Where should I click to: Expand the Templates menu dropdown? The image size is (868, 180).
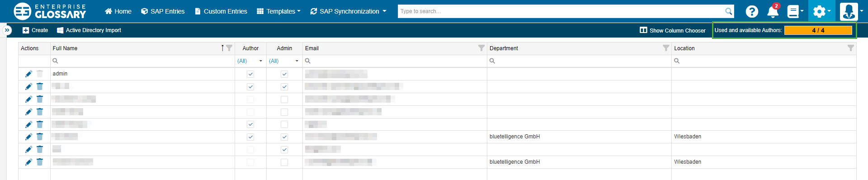pyautogui.click(x=278, y=11)
